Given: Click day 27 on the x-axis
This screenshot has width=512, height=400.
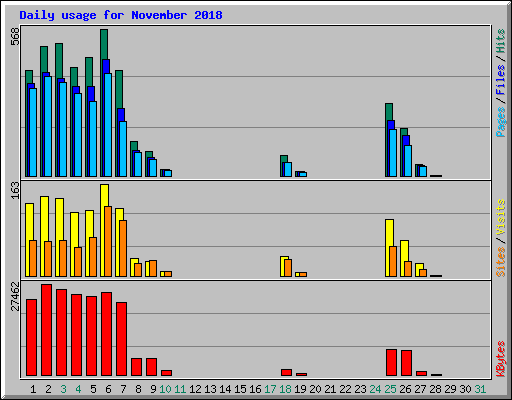Looking at the screenshot, I should pos(420,389).
